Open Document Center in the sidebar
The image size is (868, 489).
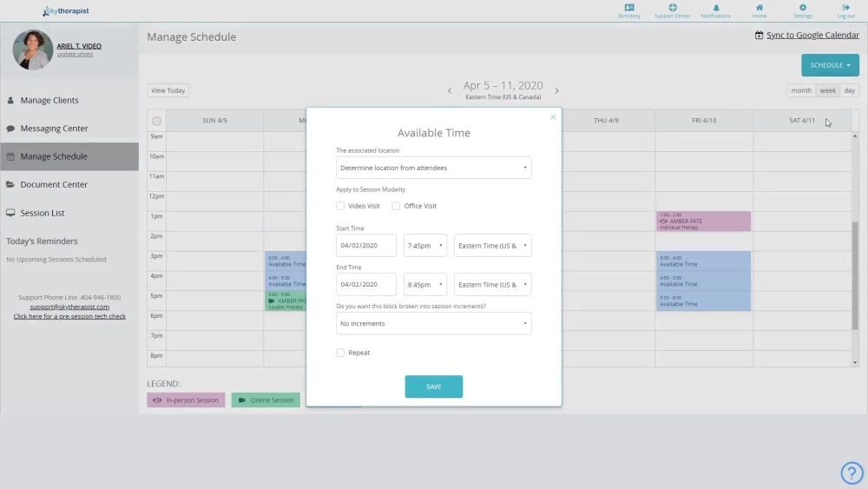(x=69, y=184)
